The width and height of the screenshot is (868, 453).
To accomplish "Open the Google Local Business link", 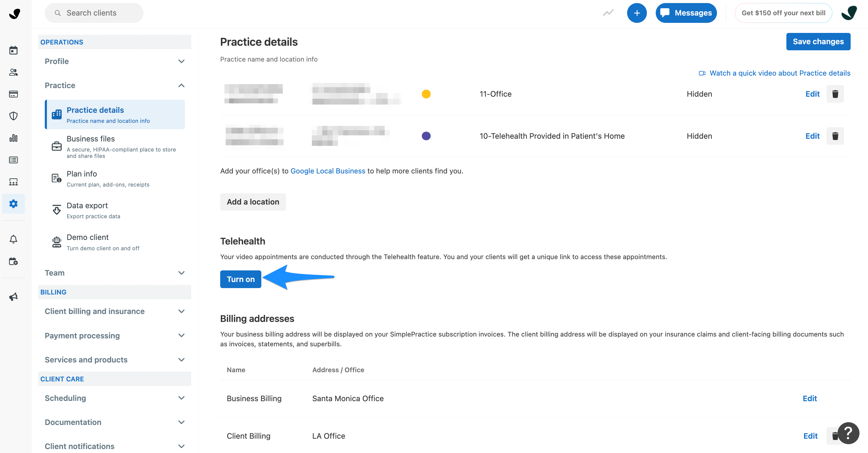I will (328, 171).
